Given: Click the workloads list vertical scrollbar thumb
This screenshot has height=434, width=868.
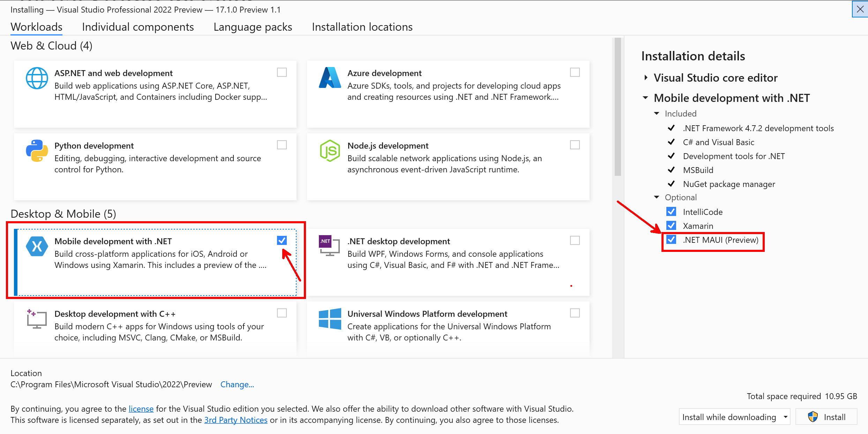Looking at the screenshot, I should tap(618, 107).
